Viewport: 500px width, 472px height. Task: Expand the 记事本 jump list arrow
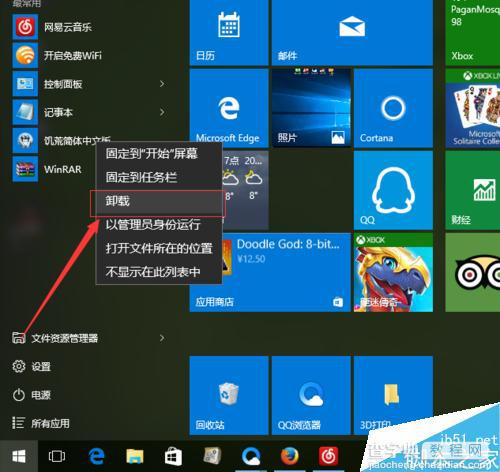coord(162,112)
